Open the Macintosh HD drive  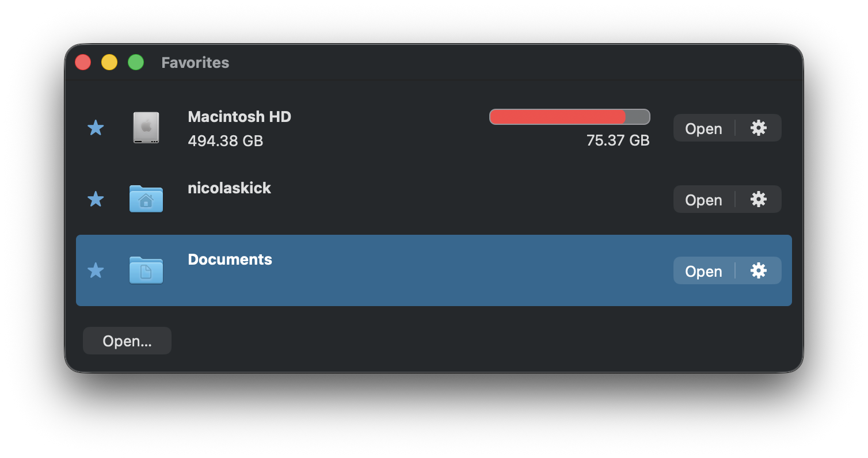tap(703, 128)
